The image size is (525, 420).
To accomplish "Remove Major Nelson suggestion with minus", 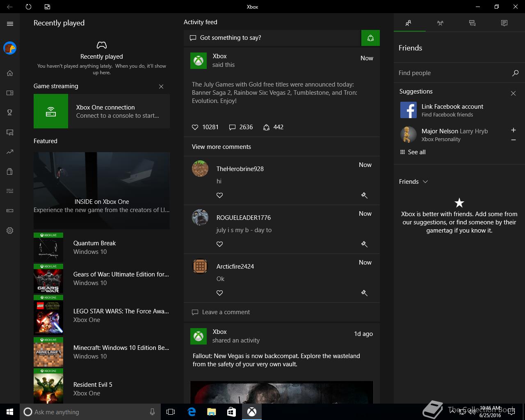I will 513,140.
